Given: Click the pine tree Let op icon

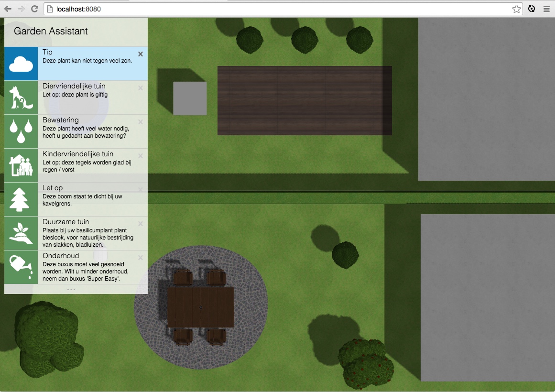Looking at the screenshot, I should coord(21,199).
